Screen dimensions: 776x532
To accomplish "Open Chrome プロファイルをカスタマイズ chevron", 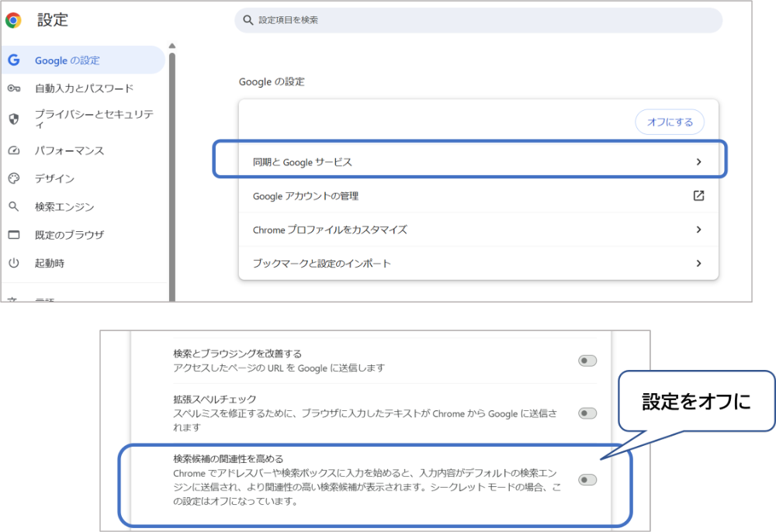I will coord(698,230).
